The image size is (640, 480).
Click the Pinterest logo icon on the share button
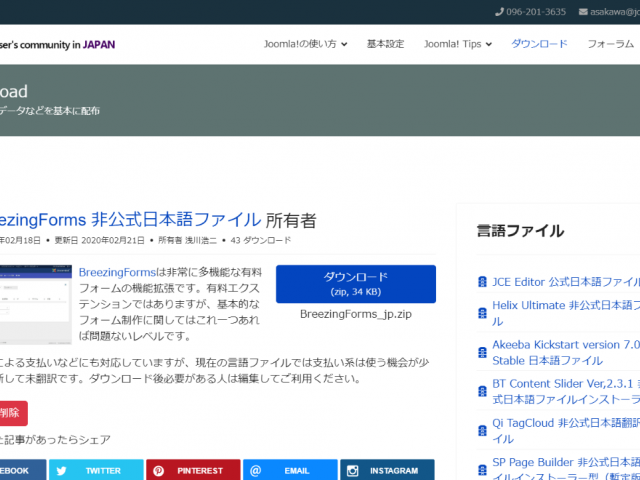tap(158, 471)
